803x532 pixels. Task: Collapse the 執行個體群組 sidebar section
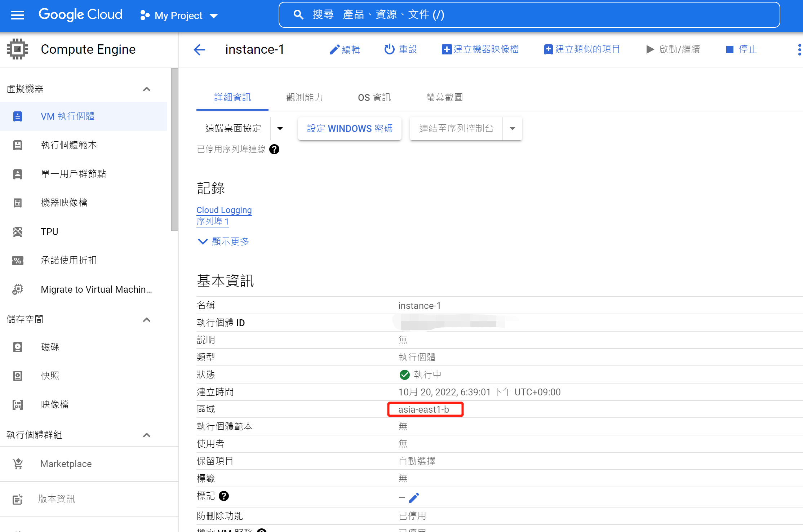(147, 435)
